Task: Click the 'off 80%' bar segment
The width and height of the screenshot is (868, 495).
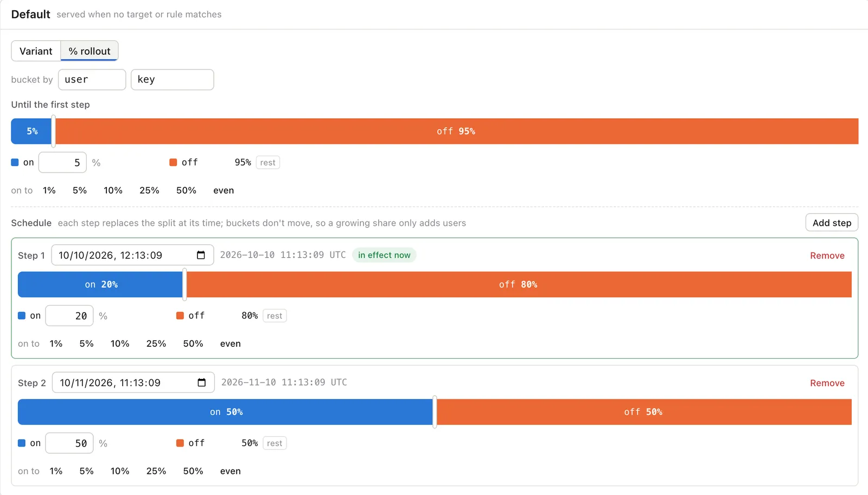Action: tap(519, 284)
